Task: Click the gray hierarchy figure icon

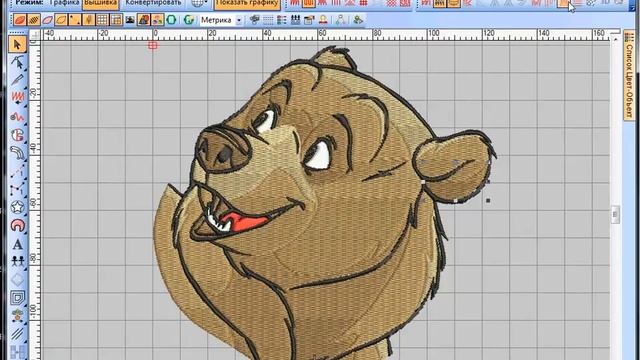Action: click(x=340, y=20)
